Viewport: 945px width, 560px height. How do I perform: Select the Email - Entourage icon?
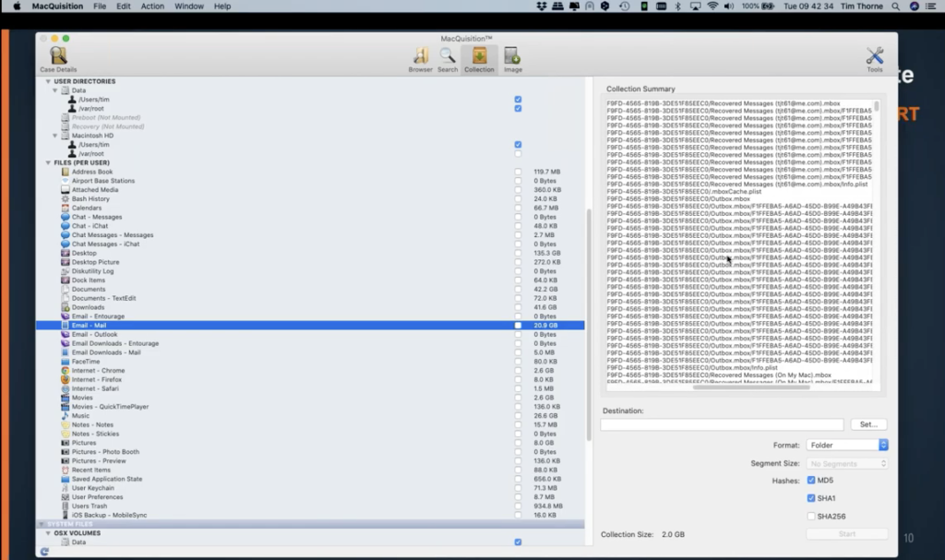tap(66, 316)
